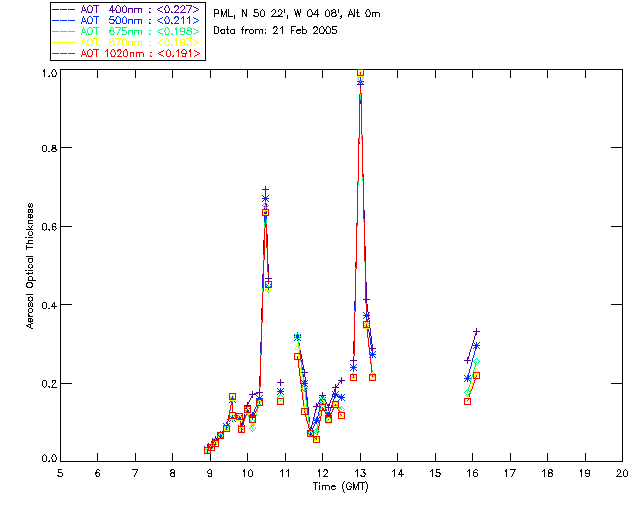This screenshot has width=640, height=512.
Task: Click the AOT 400nm legend entry
Action: coord(127,9)
